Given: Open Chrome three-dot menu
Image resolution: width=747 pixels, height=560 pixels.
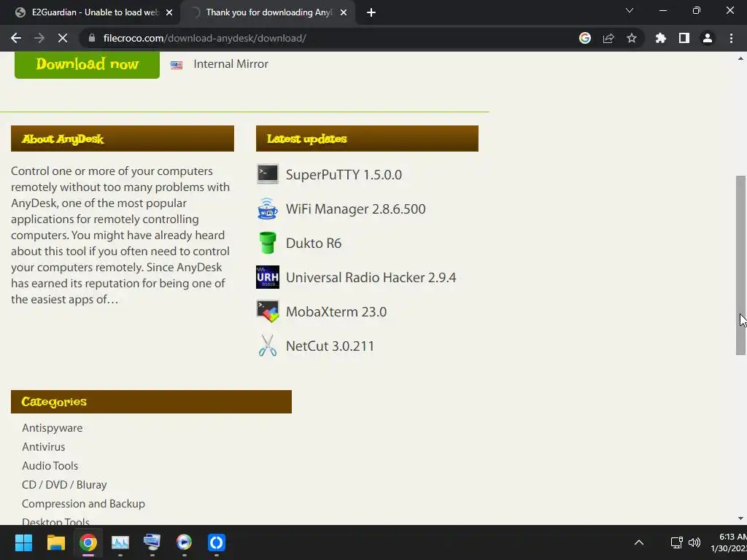Looking at the screenshot, I should coord(731,38).
